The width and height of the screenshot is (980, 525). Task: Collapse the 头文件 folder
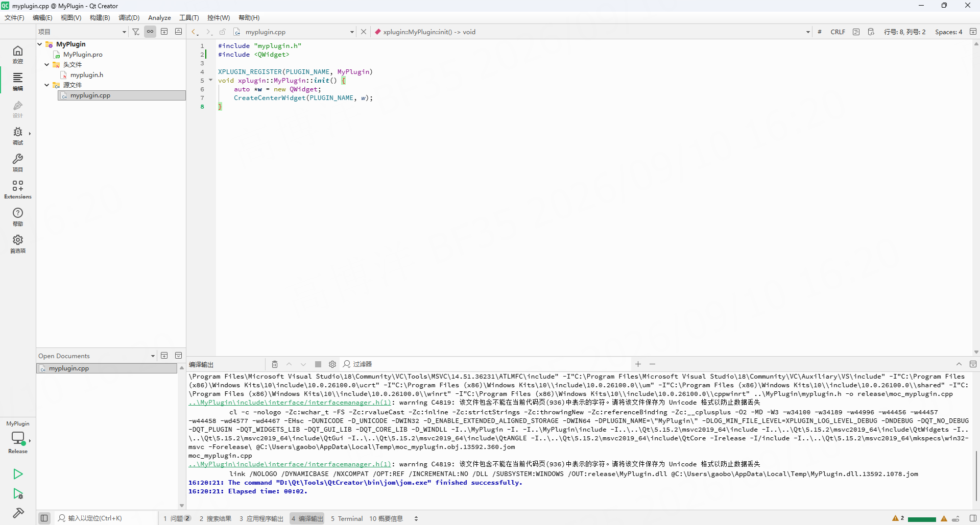47,65
